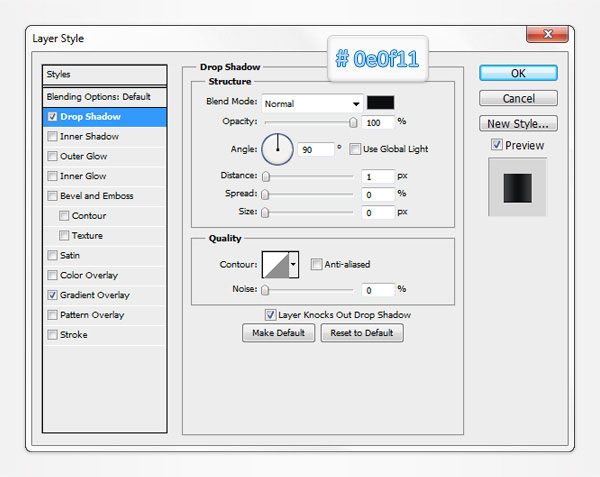Expand the contour picker arrow
Image resolution: width=600 pixels, height=477 pixels.
(x=293, y=265)
